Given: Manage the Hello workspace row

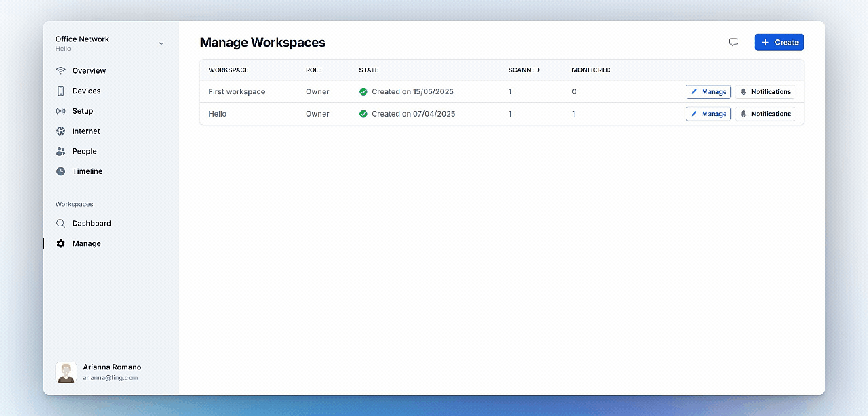Looking at the screenshot, I should 708,114.
